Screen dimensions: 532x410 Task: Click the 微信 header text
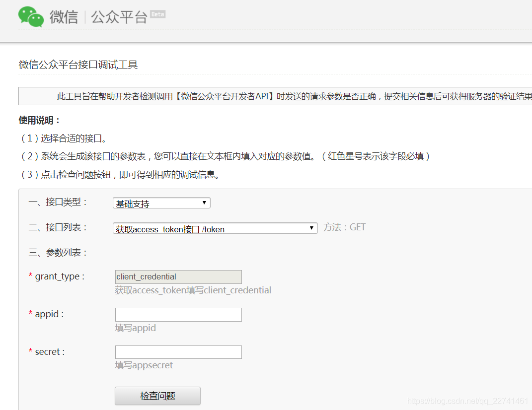(x=64, y=16)
